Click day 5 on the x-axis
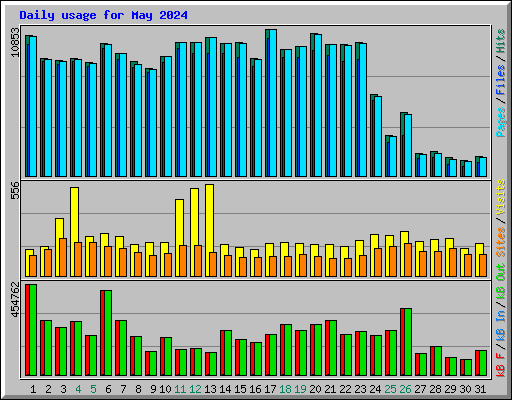 pos(93,389)
